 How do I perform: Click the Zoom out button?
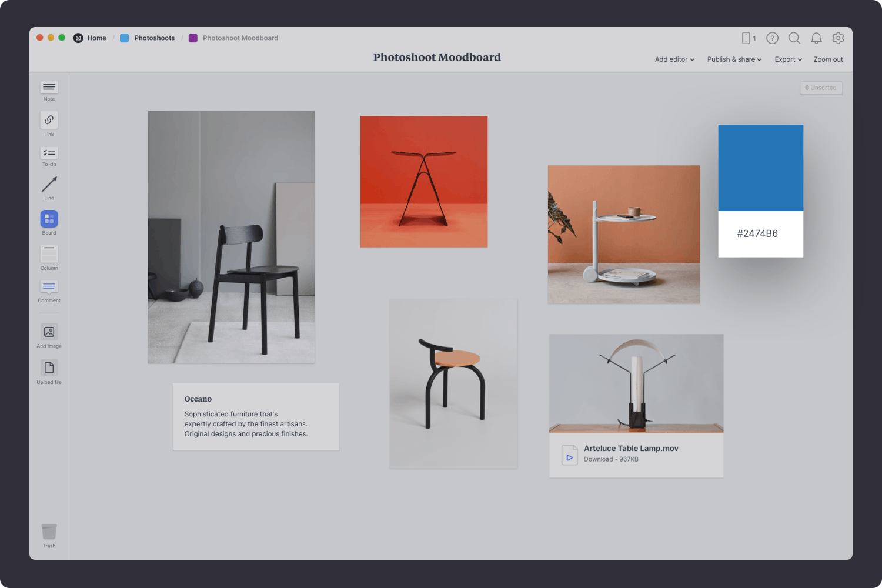pyautogui.click(x=828, y=59)
